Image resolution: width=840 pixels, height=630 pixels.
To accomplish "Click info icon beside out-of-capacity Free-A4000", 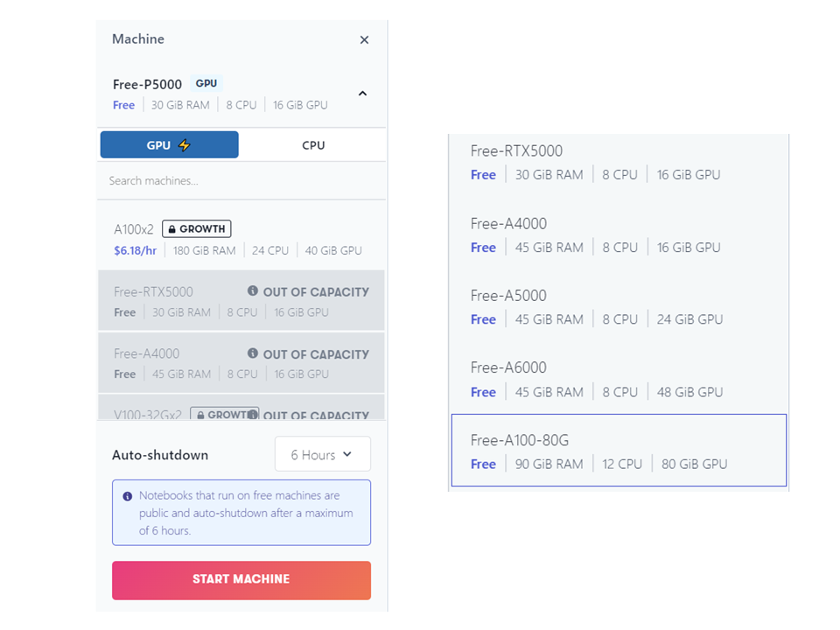I will point(253,353).
